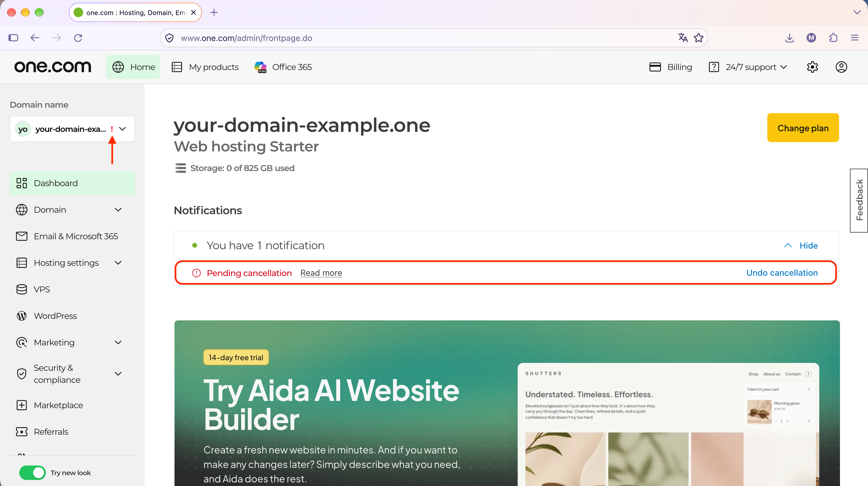Open the domain name selector dropdown

tap(72, 129)
